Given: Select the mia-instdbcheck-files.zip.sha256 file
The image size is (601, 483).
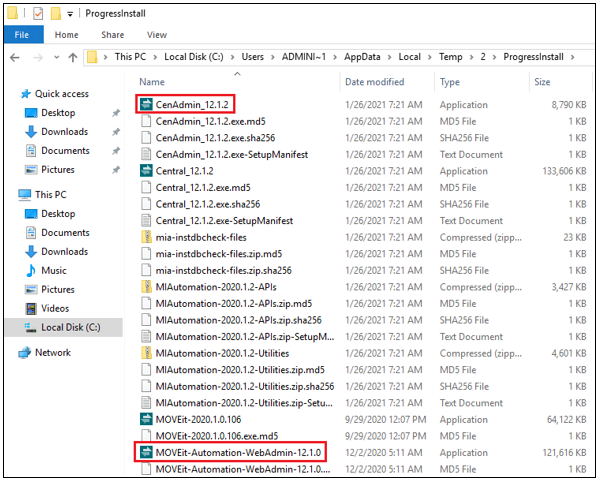Looking at the screenshot, I should pyautogui.click(x=223, y=270).
